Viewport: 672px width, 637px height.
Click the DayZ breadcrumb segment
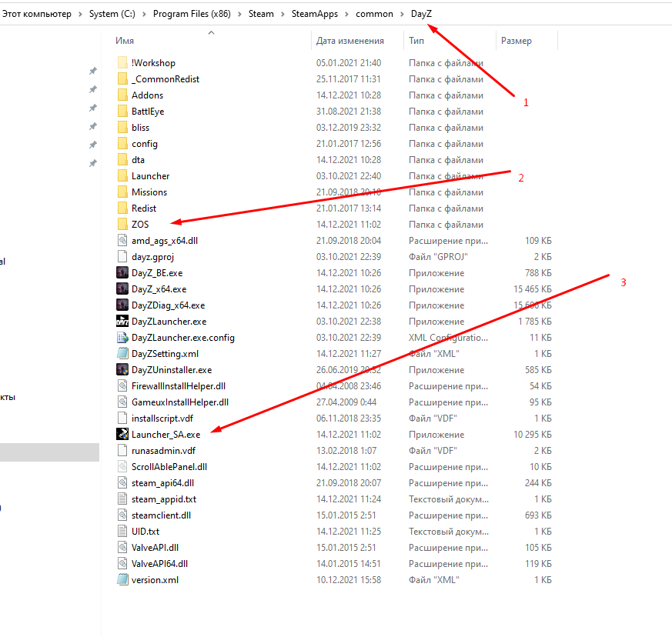click(x=421, y=14)
